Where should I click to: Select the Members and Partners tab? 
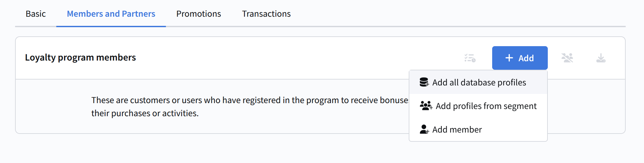pos(111,14)
